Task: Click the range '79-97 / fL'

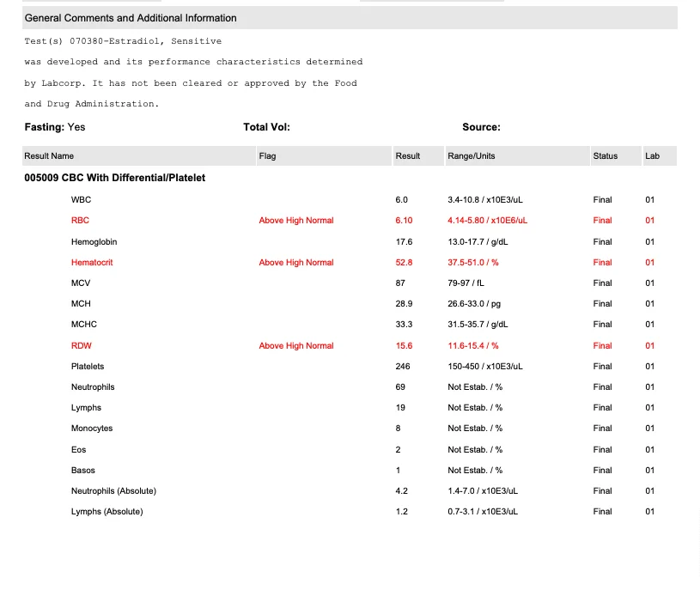Action: pos(466,283)
